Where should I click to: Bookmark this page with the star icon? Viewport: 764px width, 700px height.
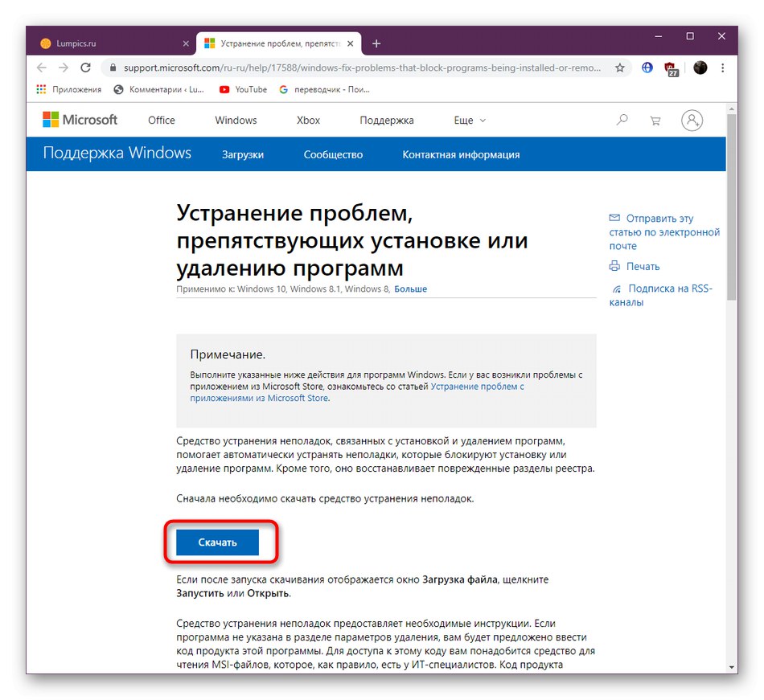(x=620, y=68)
